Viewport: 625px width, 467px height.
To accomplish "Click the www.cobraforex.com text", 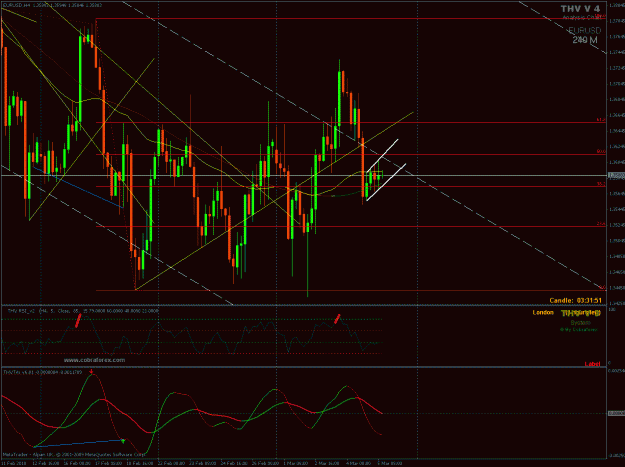I will (x=94, y=360).
